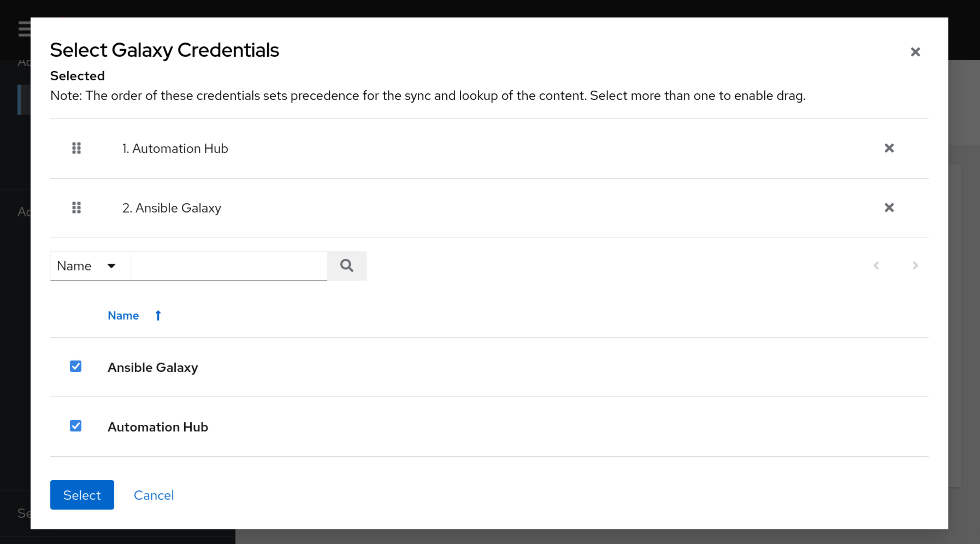Viewport: 980px width, 544px height.
Task: Cancel the Galaxy credentials selection
Action: click(154, 495)
